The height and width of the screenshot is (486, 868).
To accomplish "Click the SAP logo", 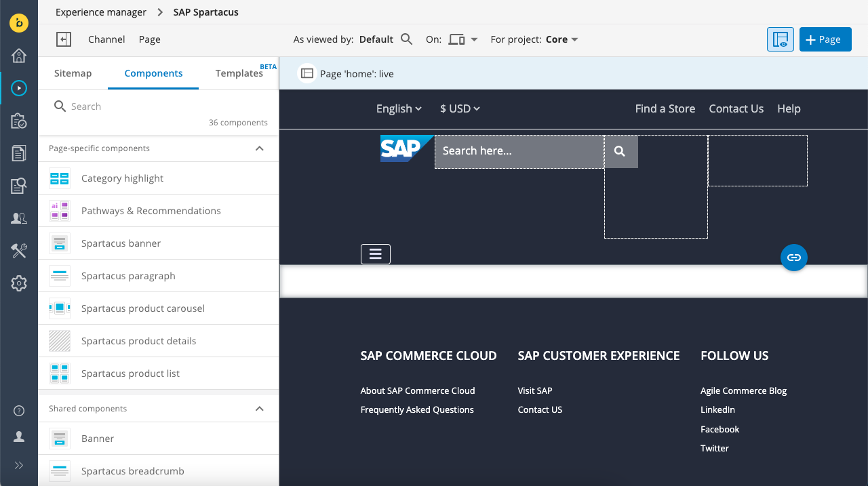I will pos(407,148).
